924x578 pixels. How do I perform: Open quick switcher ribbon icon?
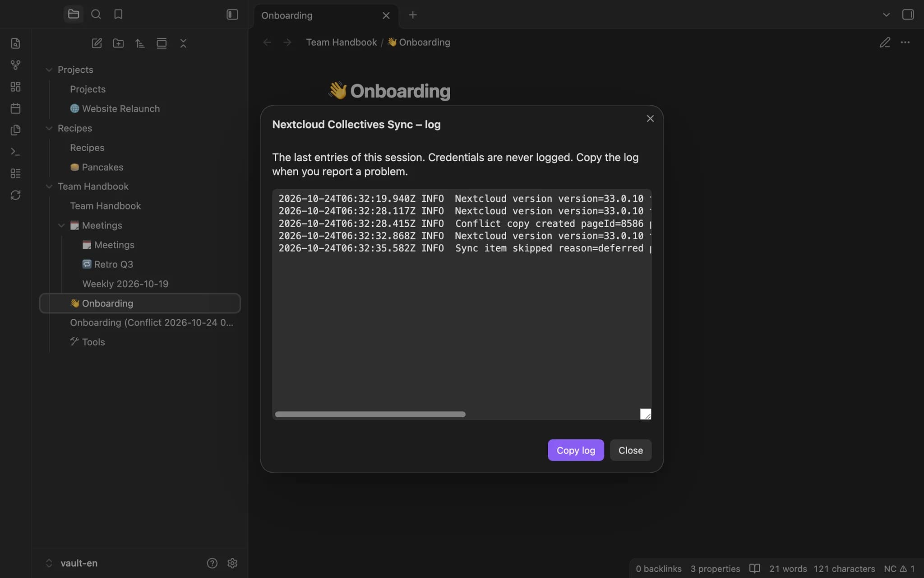click(x=15, y=43)
